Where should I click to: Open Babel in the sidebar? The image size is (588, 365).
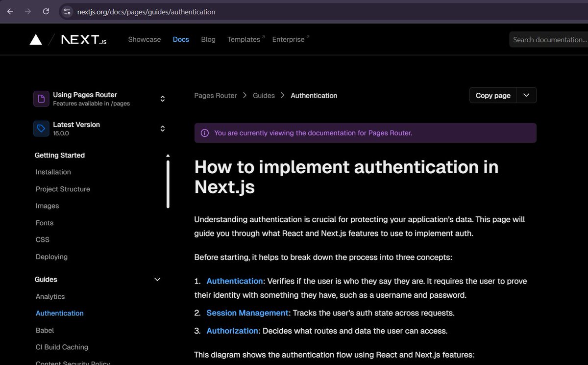point(45,330)
